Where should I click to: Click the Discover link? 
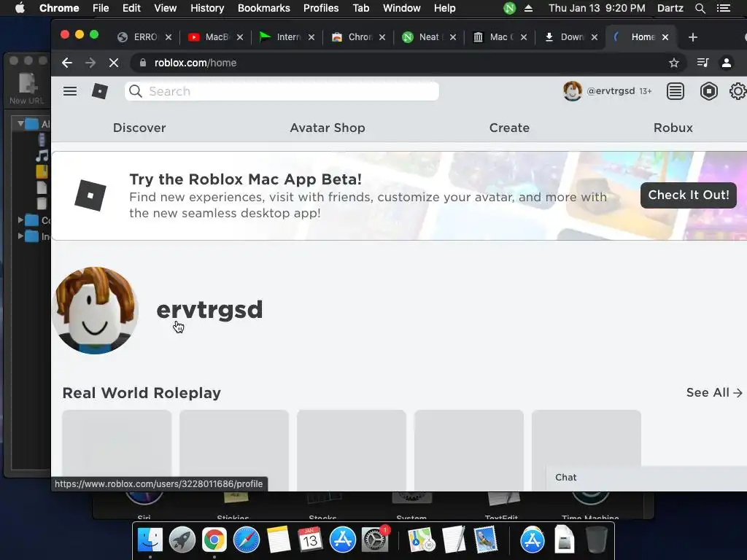click(x=139, y=128)
